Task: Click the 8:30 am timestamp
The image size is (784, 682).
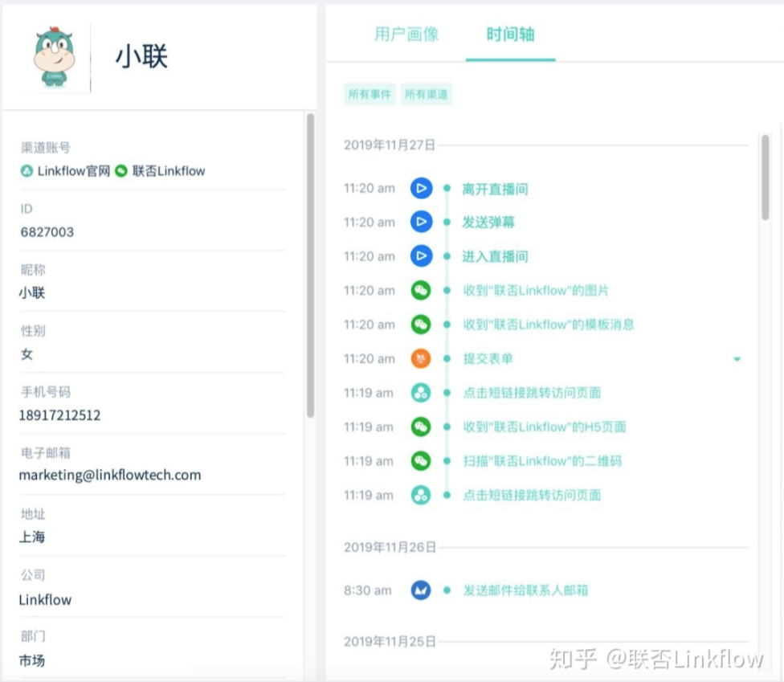Action: (368, 590)
